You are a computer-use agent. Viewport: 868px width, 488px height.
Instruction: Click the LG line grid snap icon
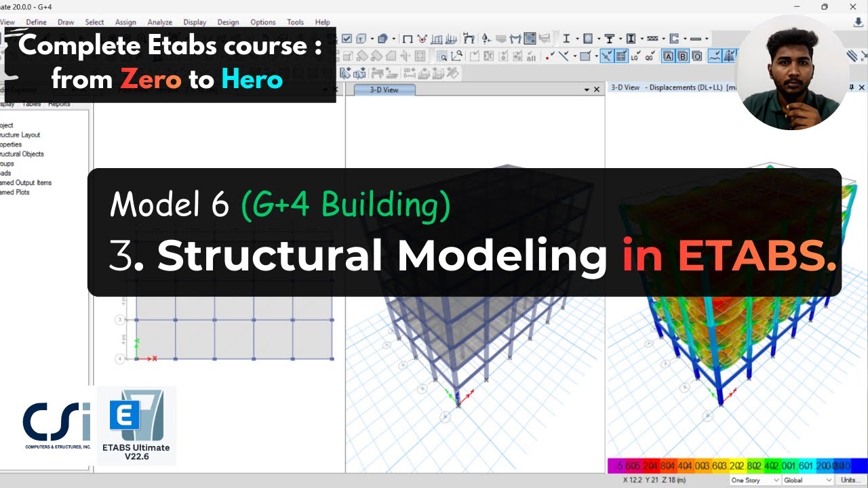pos(635,56)
